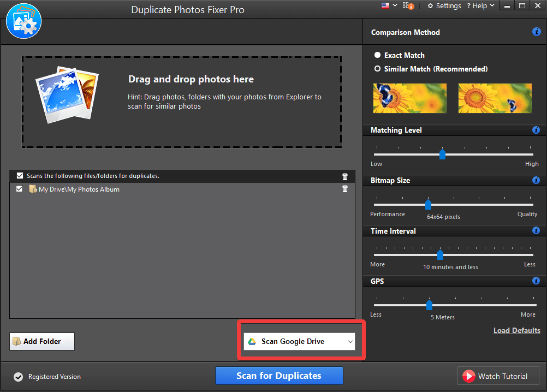Click the Comparison Method info icon

click(536, 32)
